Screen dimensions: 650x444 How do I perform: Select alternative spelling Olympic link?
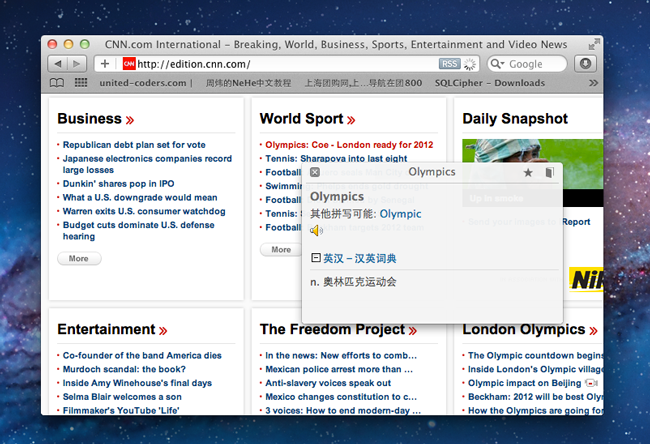tap(400, 214)
